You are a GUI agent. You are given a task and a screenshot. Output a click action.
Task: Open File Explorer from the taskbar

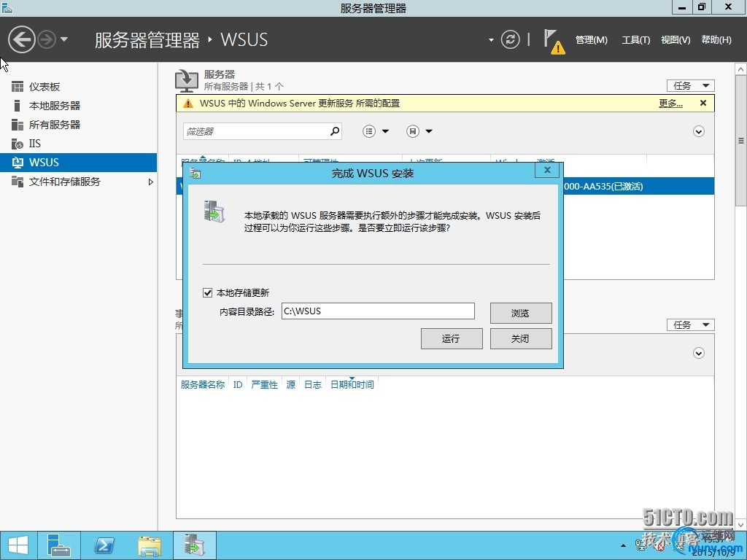pyautogui.click(x=149, y=545)
